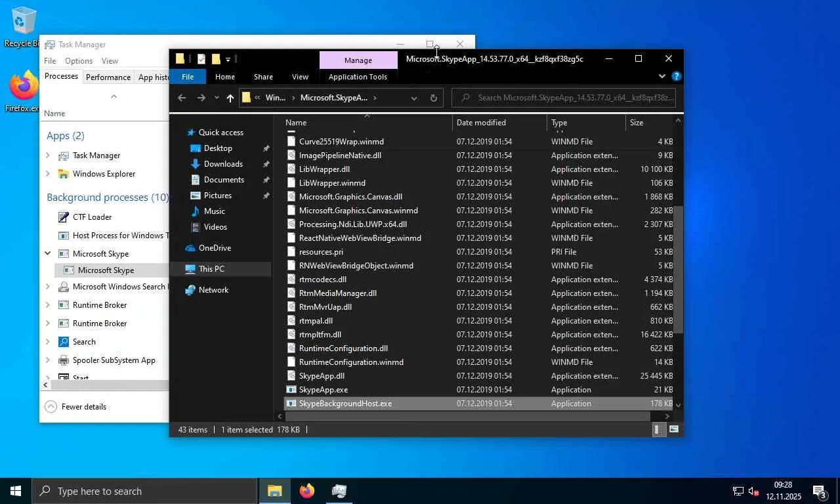This screenshot has width=840, height=504.
Task: Open Documents in the navigation pane
Action: pos(224,180)
